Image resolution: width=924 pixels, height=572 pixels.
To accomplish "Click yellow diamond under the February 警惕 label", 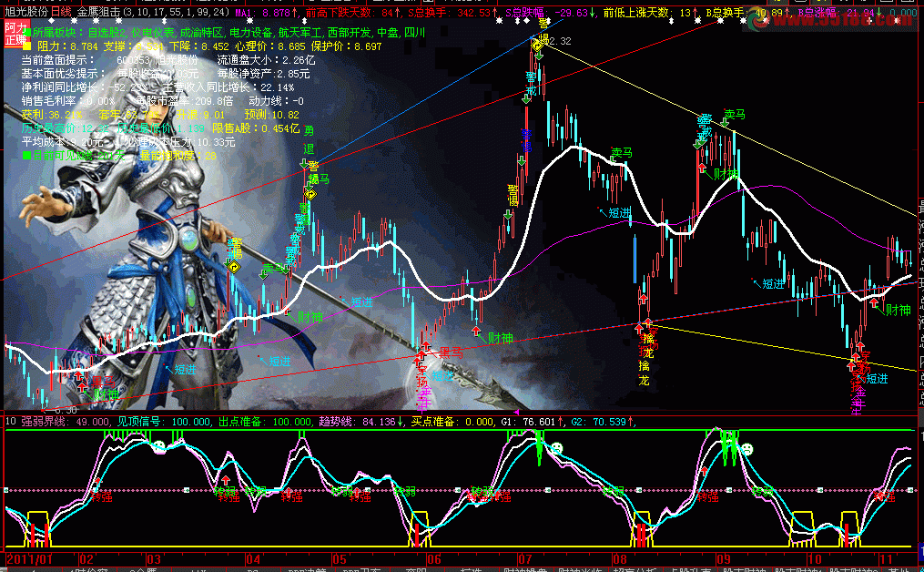I will pos(233,267).
